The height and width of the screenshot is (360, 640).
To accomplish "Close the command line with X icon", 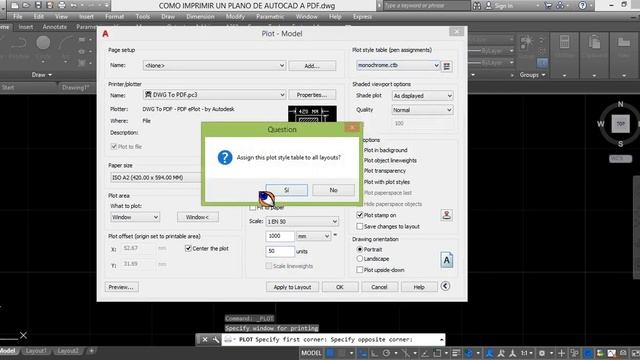I will [x=205, y=340].
